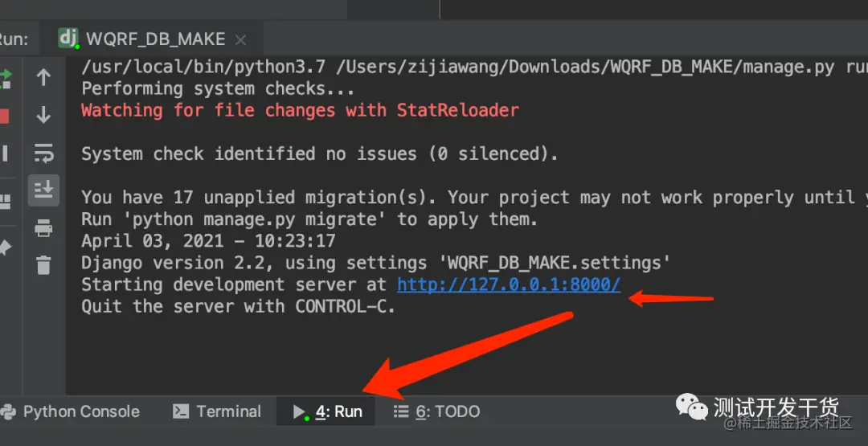Click the Up the Stack Trace arrow

tap(43, 77)
